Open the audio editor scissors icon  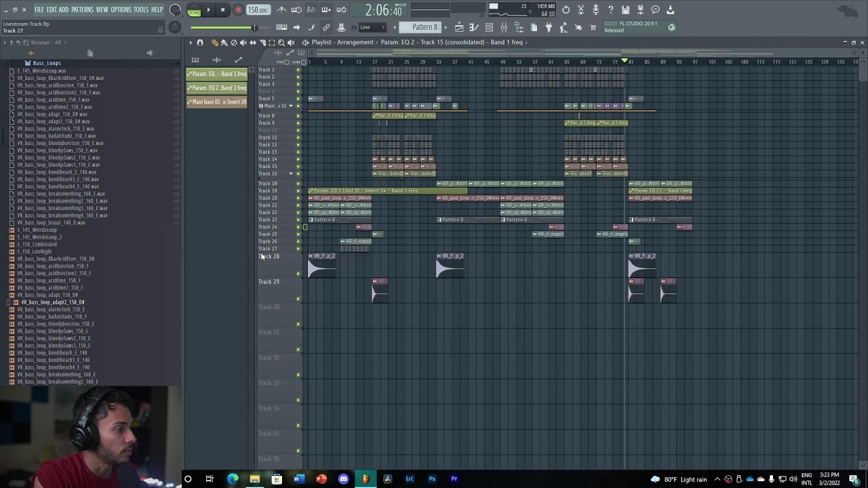point(580,9)
